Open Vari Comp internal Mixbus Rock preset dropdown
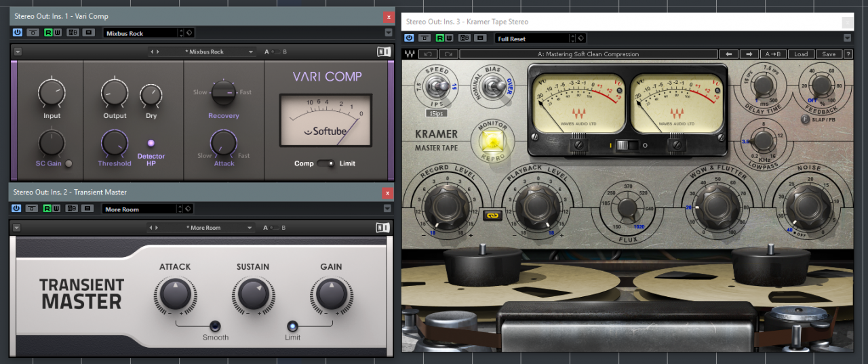The width and height of the screenshot is (868, 364). 208,52
